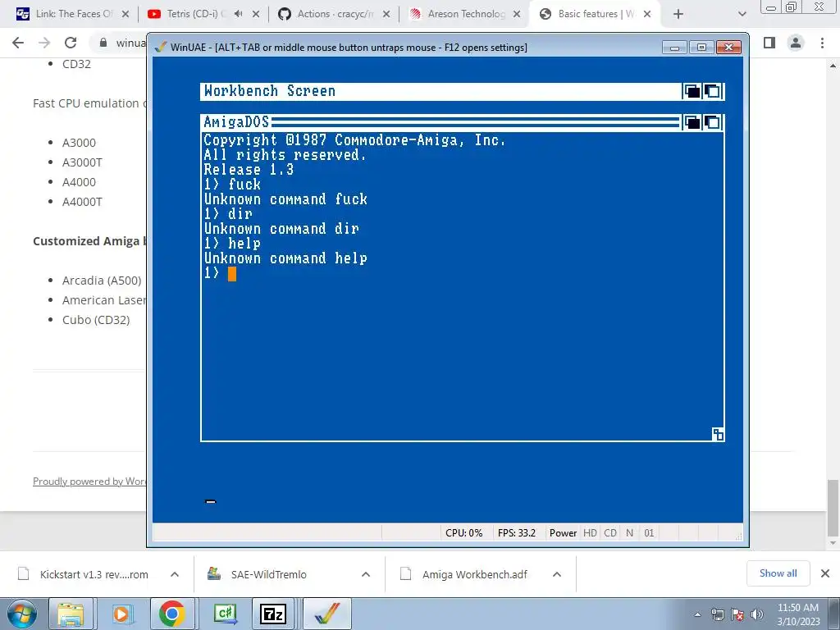
Task: Open Windows Explorer from taskbar
Action: pos(71,614)
